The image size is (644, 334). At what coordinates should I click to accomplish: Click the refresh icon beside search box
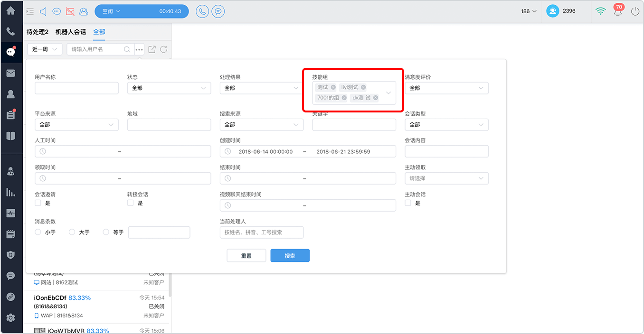click(x=163, y=49)
